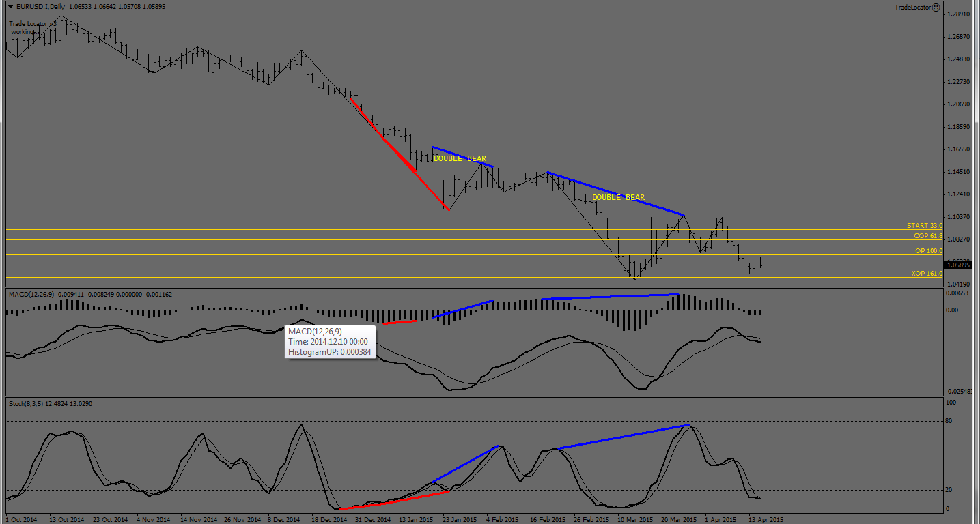Click the "1 Oct 2014" date label

[20, 519]
